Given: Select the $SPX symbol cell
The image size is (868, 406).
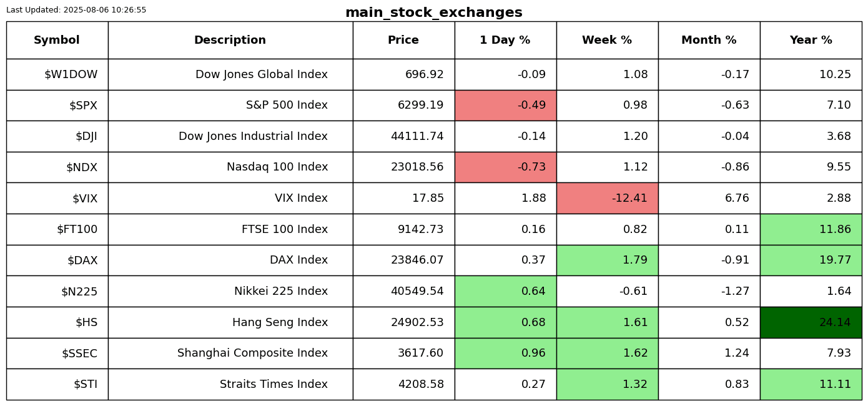Looking at the screenshot, I should pyautogui.click(x=83, y=106).
